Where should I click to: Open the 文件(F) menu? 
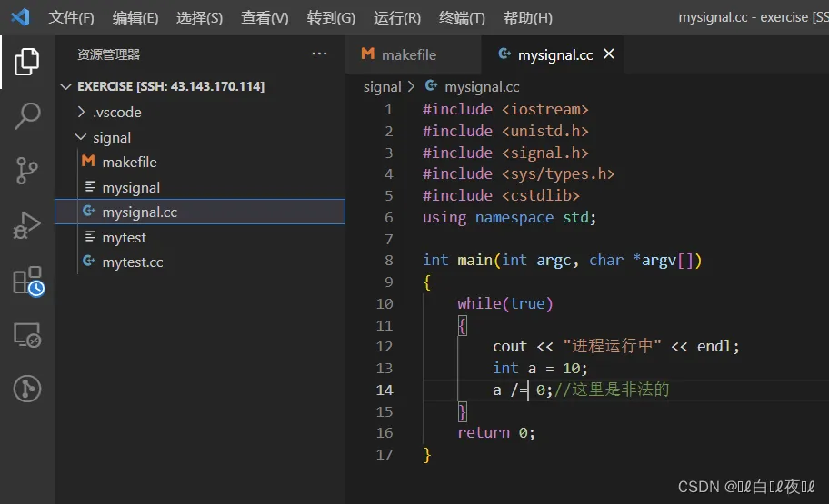(x=71, y=18)
